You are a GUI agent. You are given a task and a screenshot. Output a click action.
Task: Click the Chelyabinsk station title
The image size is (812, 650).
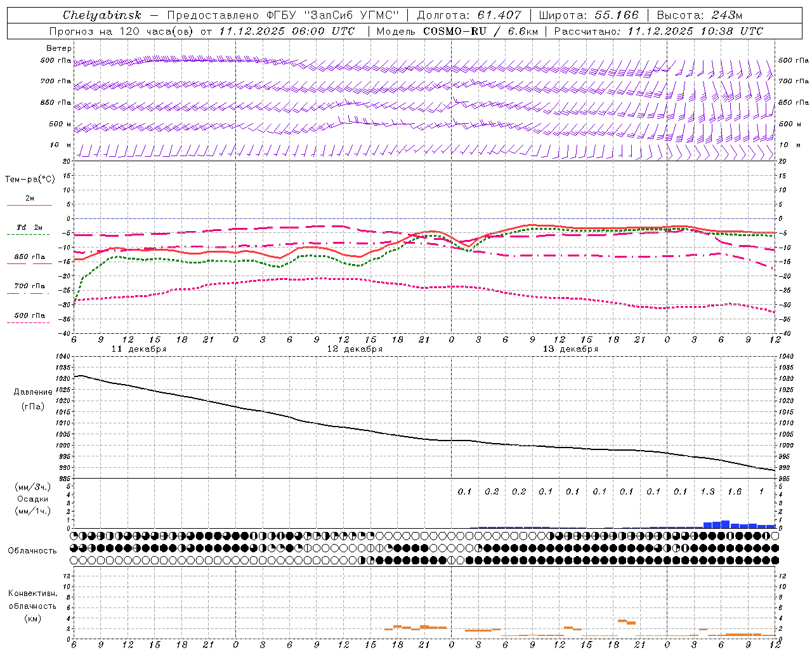click(102, 15)
